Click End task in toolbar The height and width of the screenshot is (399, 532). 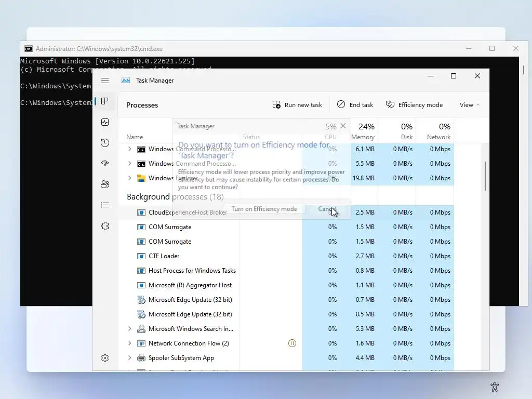pos(355,105)
